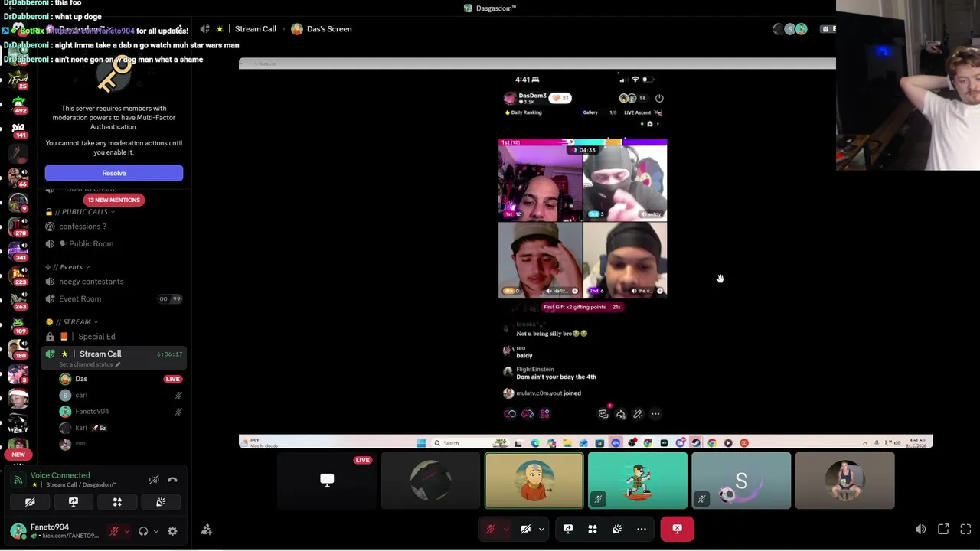
Task: Select the S soccer ball participant tile
Action: coord(741,481)
